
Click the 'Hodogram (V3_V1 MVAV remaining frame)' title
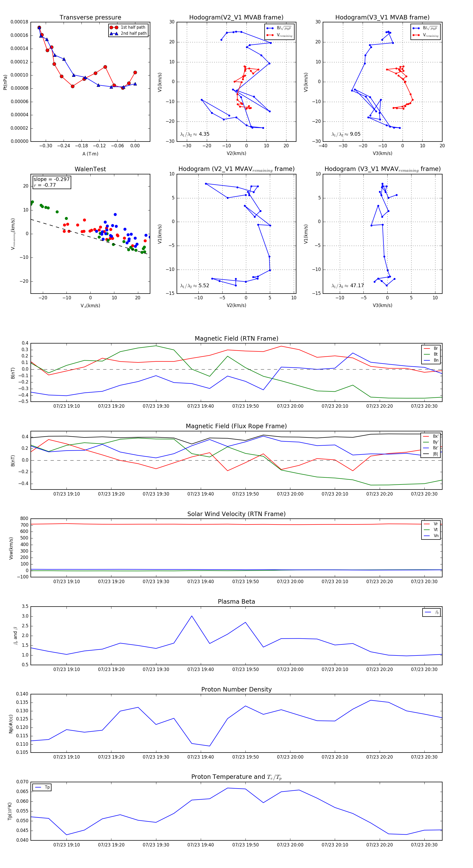(x=382, y=169)
